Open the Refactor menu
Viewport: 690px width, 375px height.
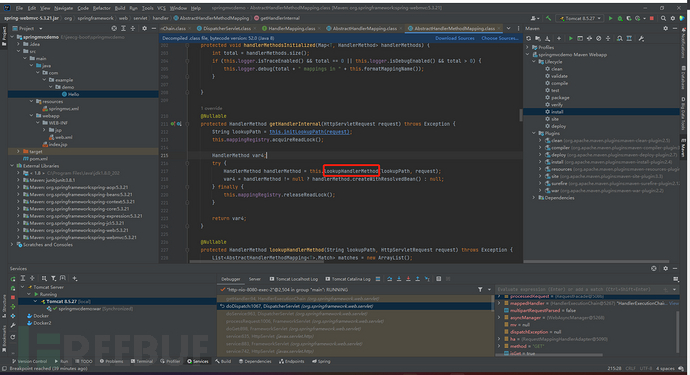pyautogui.click(x=102, y=8)
